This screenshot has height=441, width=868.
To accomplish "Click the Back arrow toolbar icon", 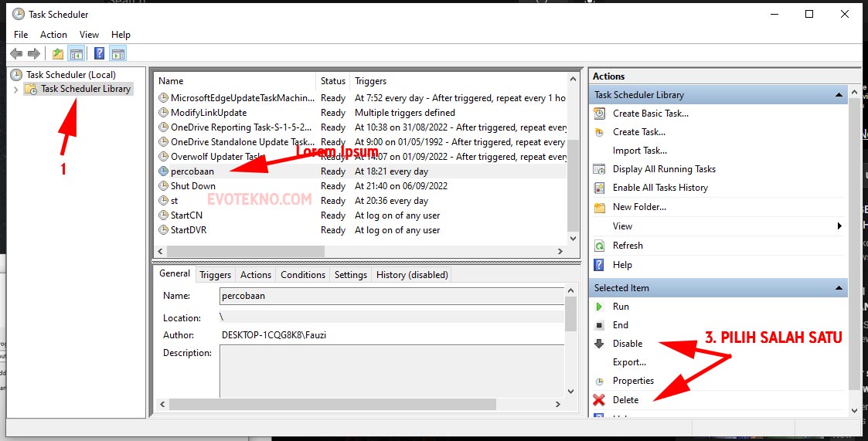I will (x=15, y=53).
